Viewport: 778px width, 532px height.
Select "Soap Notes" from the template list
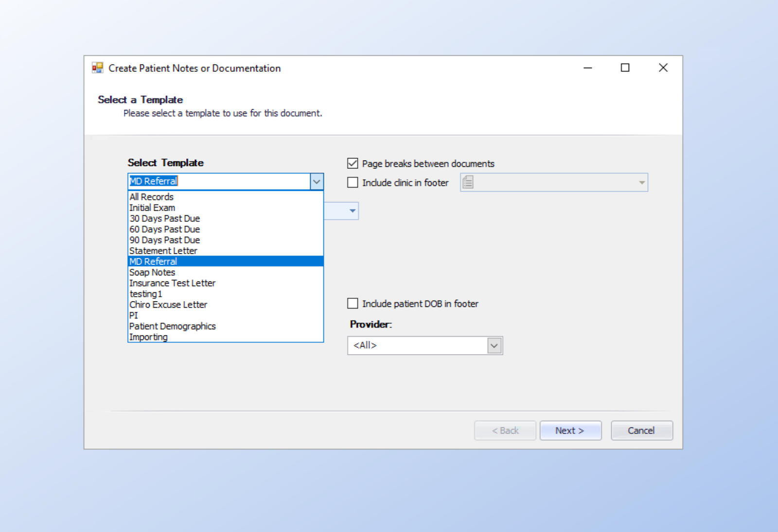[x=152, y=272]
